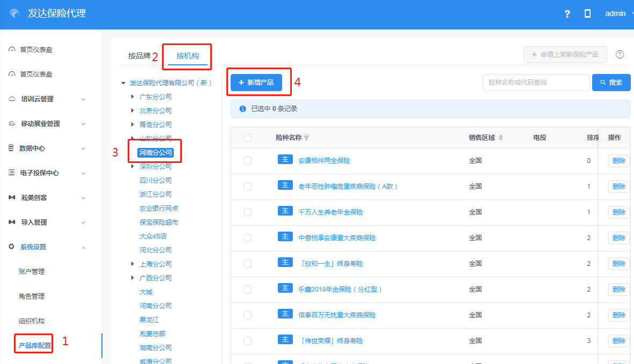
Task: Open 产品库配置 in the sidebar menu
Action: pyautogui.click(x=35, y=346)
